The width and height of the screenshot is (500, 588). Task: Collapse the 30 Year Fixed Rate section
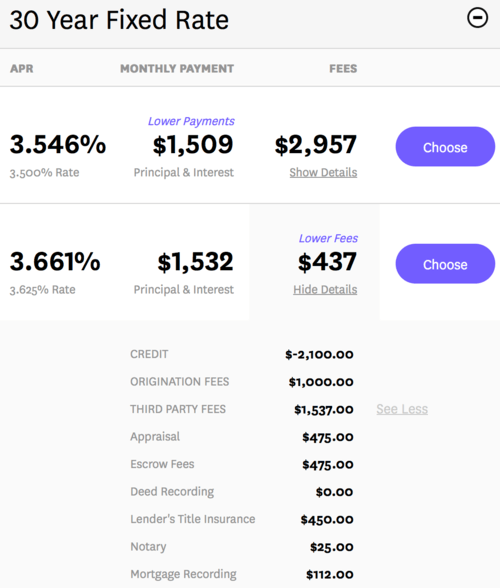(x=477, y=18)
